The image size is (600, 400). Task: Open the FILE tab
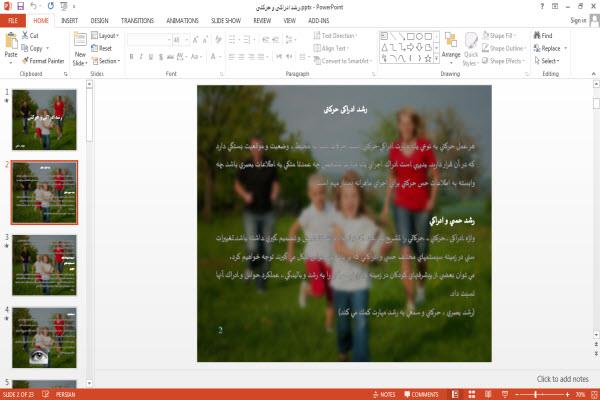[13, 20]
